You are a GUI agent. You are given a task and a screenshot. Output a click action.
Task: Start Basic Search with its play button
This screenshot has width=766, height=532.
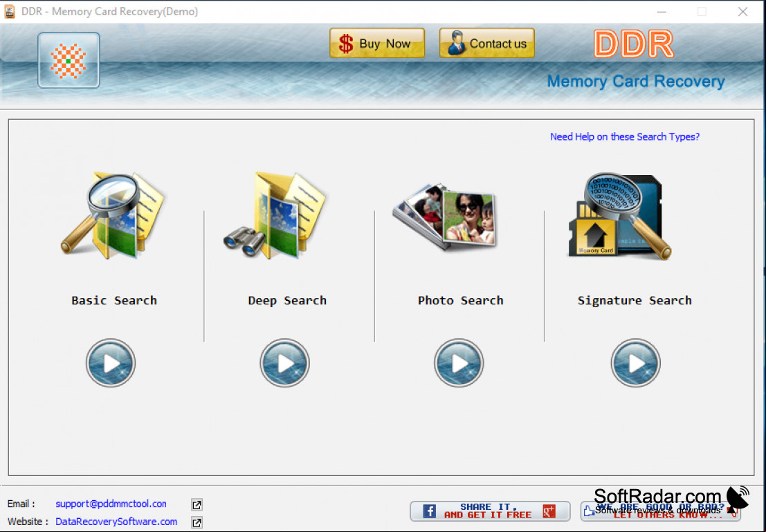pyautogui.click(x=111, y=363)
